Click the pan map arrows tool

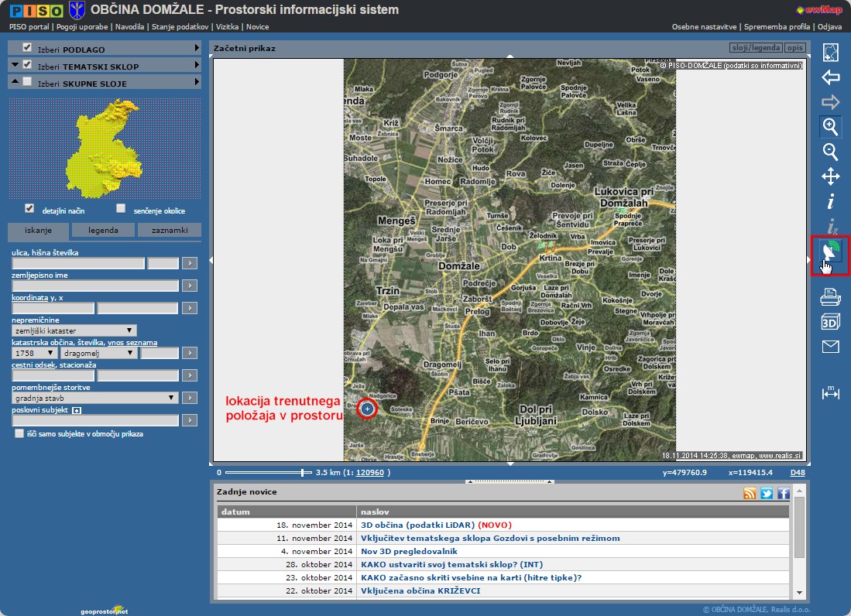pyautogui.click(x=830, y=176)
